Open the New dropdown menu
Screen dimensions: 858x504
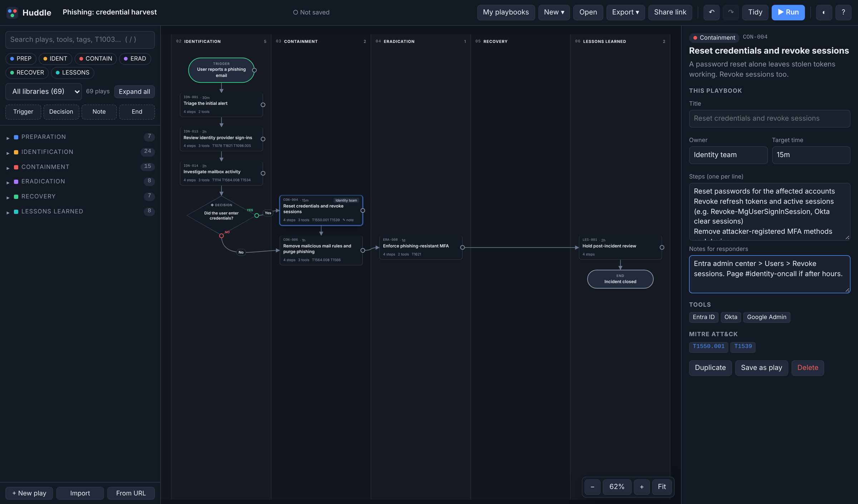[x=554, y=13]
